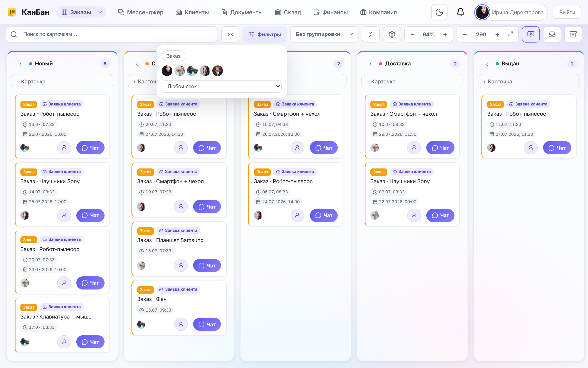Screen dimensions: 588x368
Task: Collapse all columns icon button
Action: 230,34
